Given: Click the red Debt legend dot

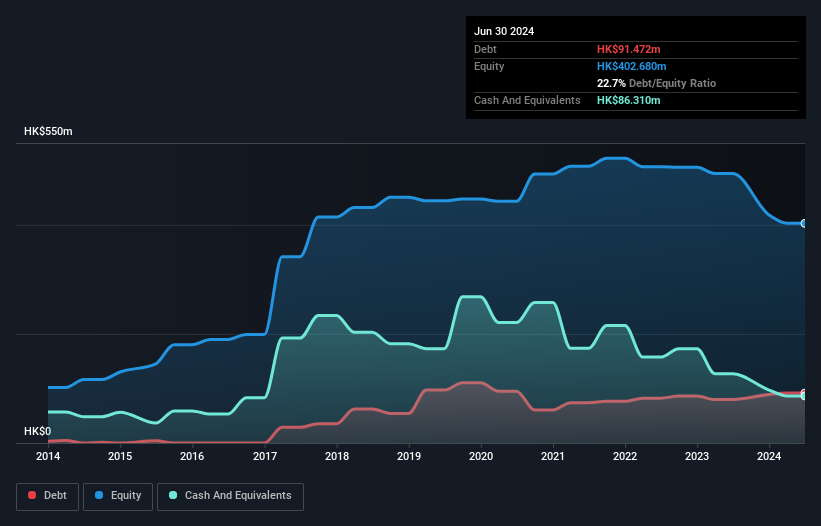Looking at the screenshot, I should [x=32, y=495].
